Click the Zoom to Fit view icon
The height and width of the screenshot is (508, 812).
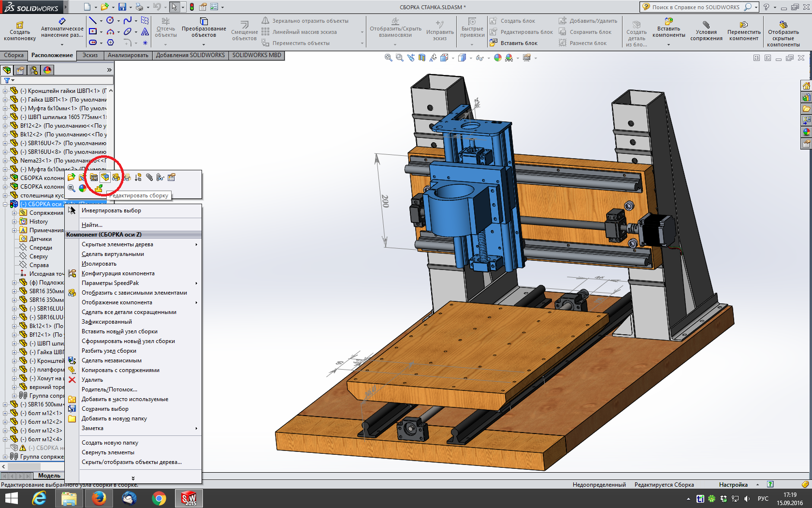(x=388, y=58)
